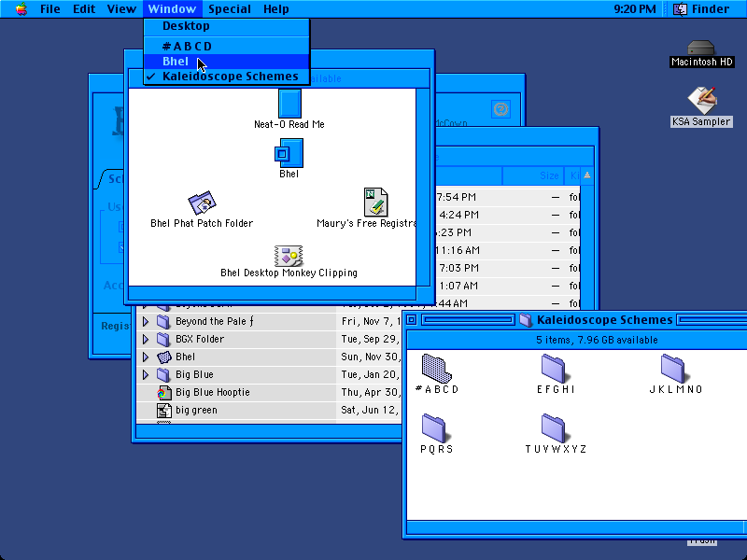Expand the Beyond the Pale folder

click(146, 321)
